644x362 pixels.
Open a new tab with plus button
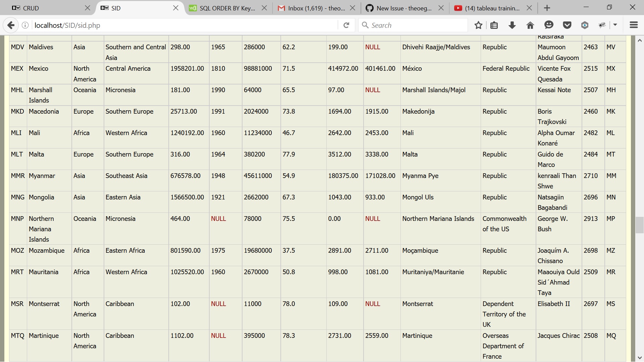(547, 8)
